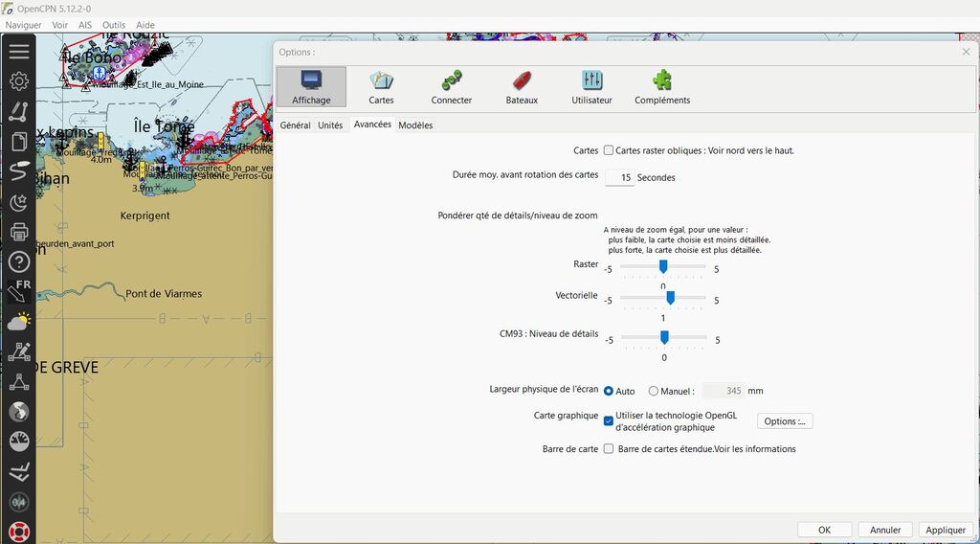This screenshot has width=980, height=544.
Task: Open the weather cloud-sun tool
Action: pyautogui.click(x=18, y=322)
